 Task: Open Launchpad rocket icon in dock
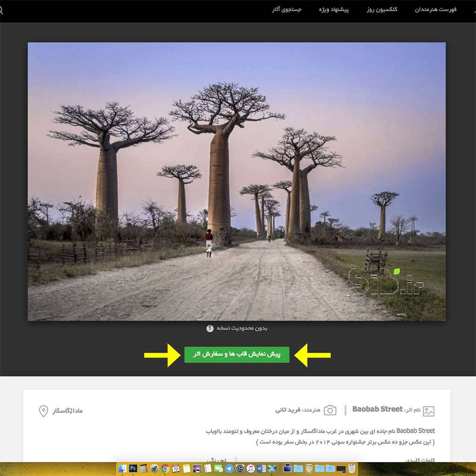point(154,469)
